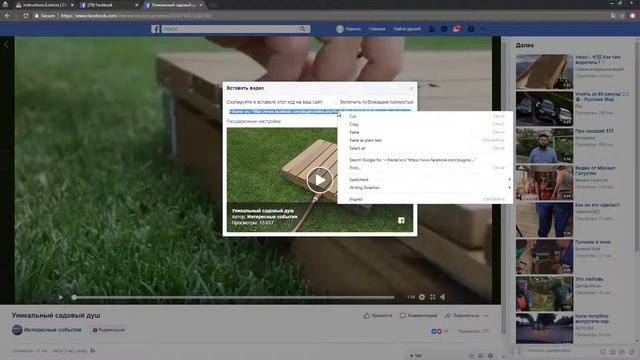The image size is (640, 360).
Task: Open friend requests icon in header
Action: point(432,29)
